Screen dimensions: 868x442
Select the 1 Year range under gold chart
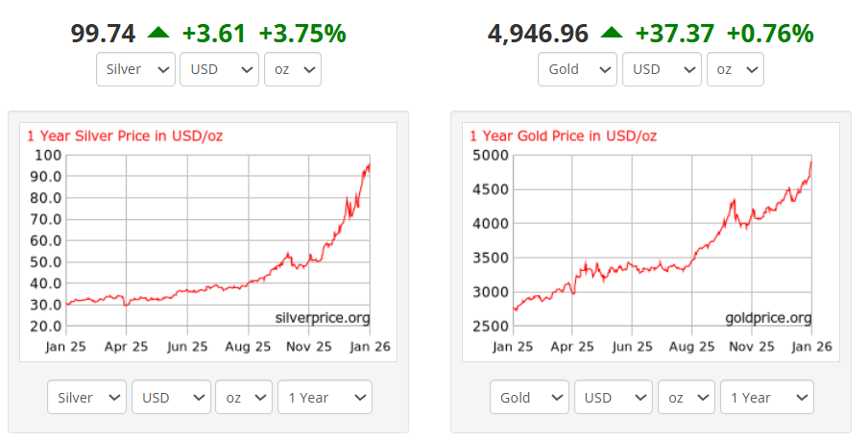pyautogui.click(x=765, y=397)
